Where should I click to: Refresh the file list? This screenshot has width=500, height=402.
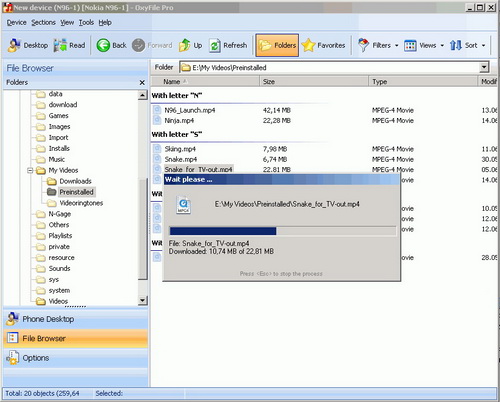pyautogui.click(x=228, y=45)
